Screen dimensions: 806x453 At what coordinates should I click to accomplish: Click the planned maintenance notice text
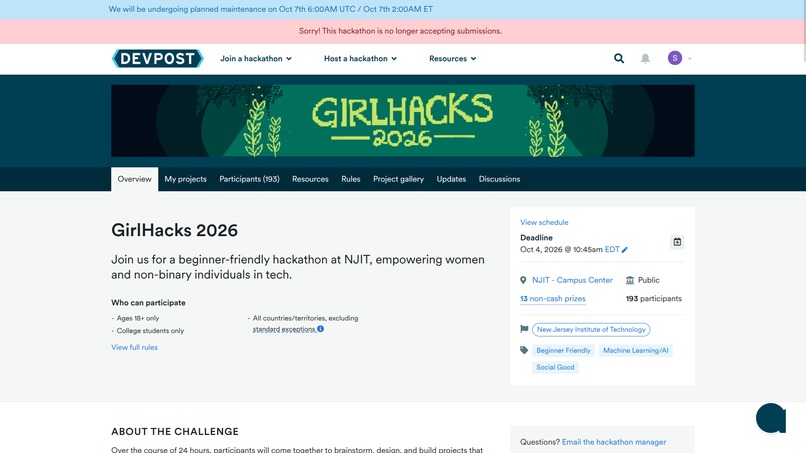click(x=270, y=9)
